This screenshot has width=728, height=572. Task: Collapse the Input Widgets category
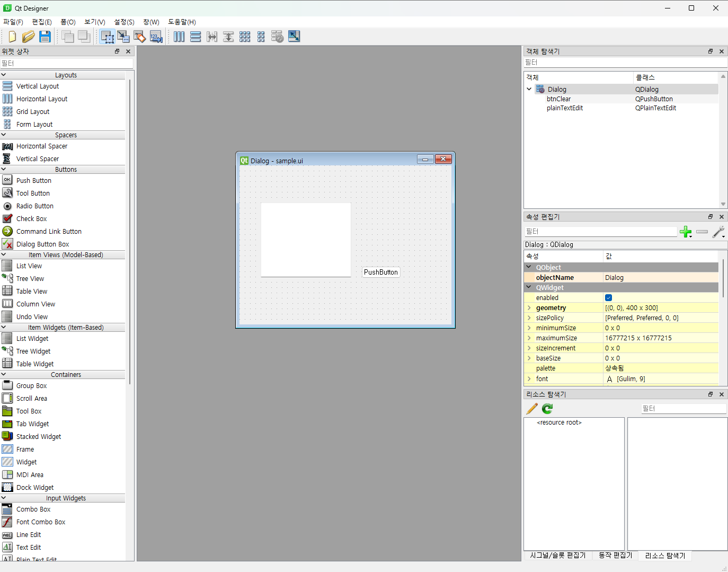(4, 498)
